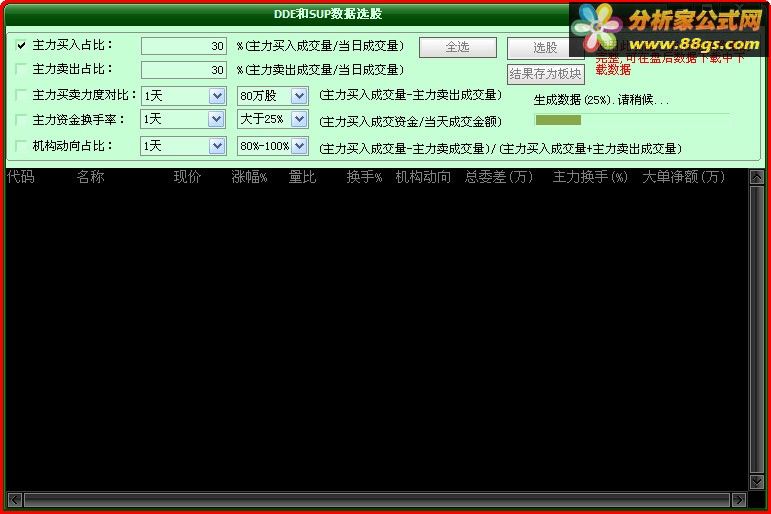The image size is (771, 514).
Task: Open the 主力买卖力度对比 days dropdown
Action: click(x=216, y=96)
